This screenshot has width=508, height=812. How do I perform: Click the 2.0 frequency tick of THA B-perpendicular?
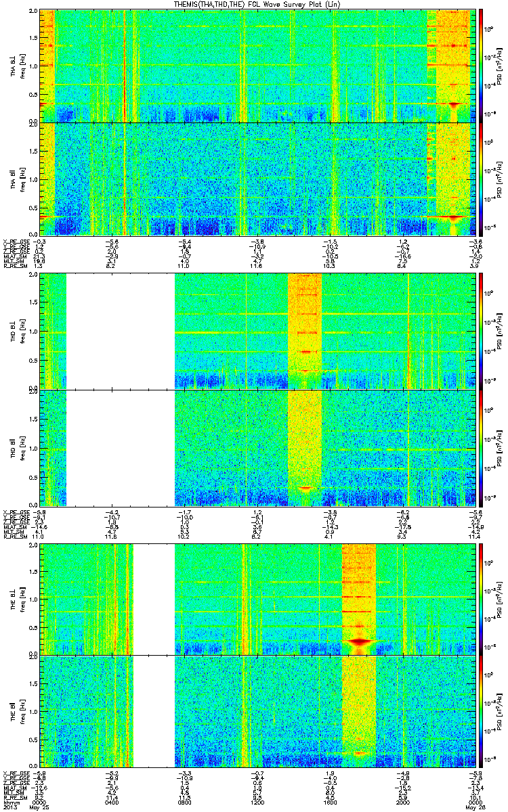32,12
